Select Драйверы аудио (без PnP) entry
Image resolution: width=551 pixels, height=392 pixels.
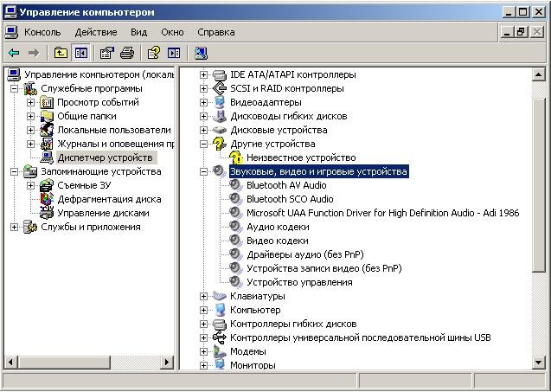coord(305,254)
